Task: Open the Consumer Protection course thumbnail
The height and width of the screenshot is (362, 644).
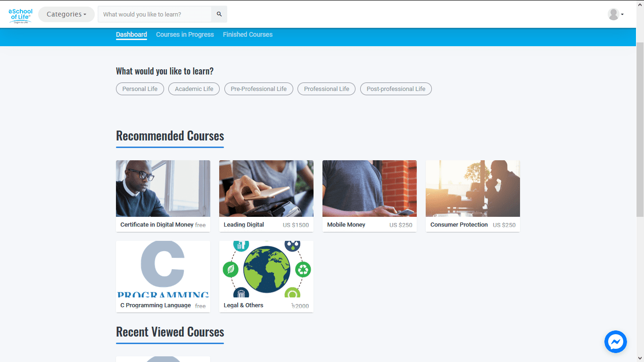Action: 473,189
